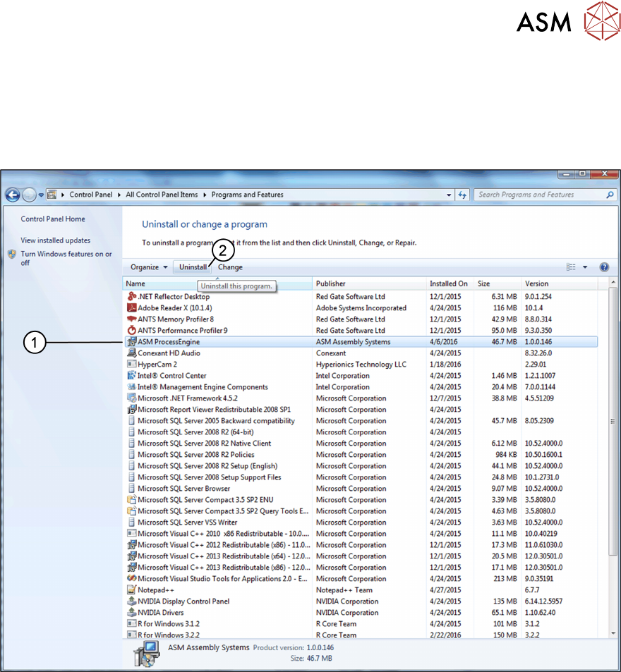Expand the arrow after Control Panel breadcrumb
The height and width of the screenshot is (672, 621).
(x=119, y=195)
